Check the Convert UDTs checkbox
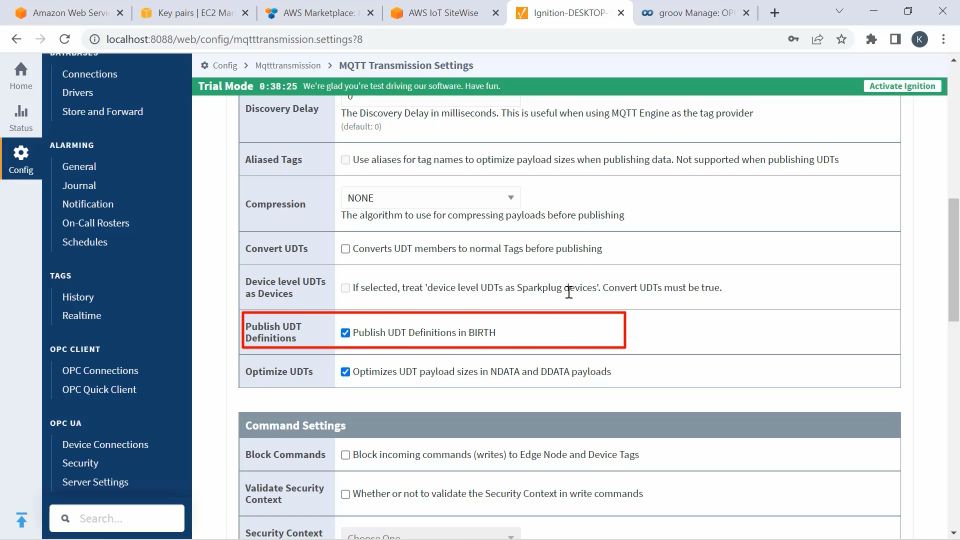The image size is (960, 540). tap(345, 249)
